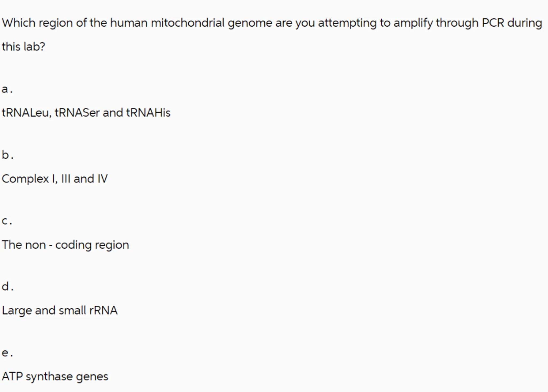548x392 pixels.
Task: Click "this lab?" at the question's end
Action: tap(24, 47)
